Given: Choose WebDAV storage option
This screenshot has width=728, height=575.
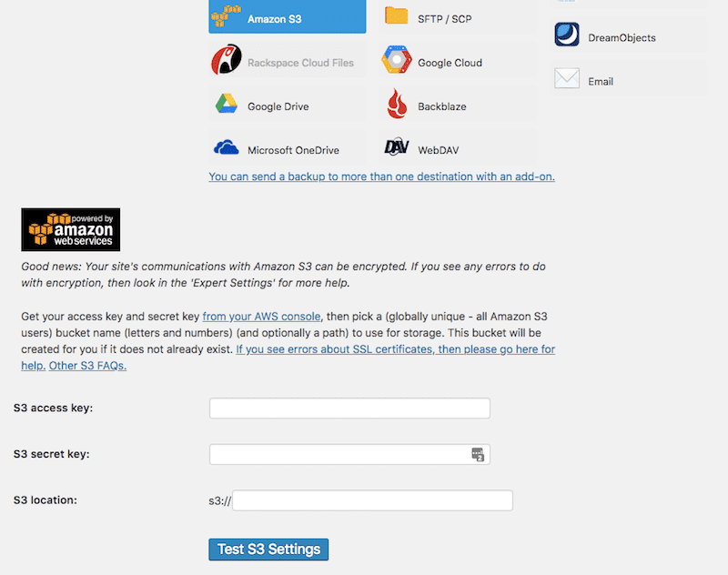Looking at the screenshot, I should click(458, 147).
